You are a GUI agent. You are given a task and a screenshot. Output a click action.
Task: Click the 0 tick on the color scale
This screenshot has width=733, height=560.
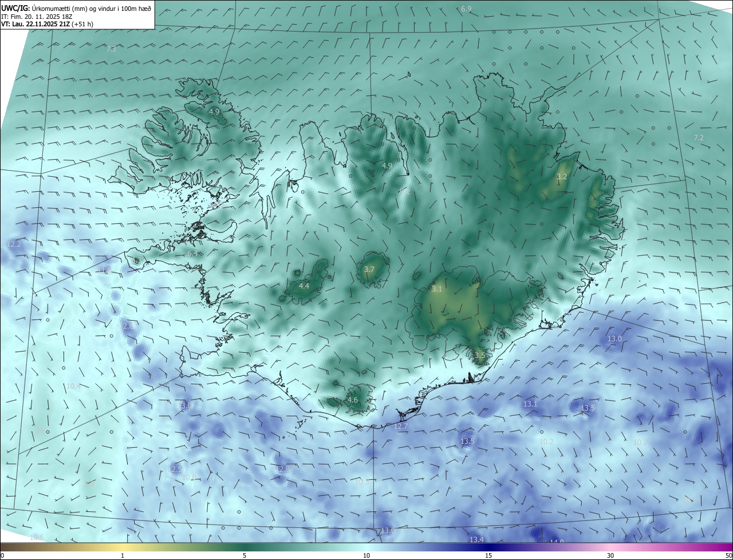click(x=2, y=556)
